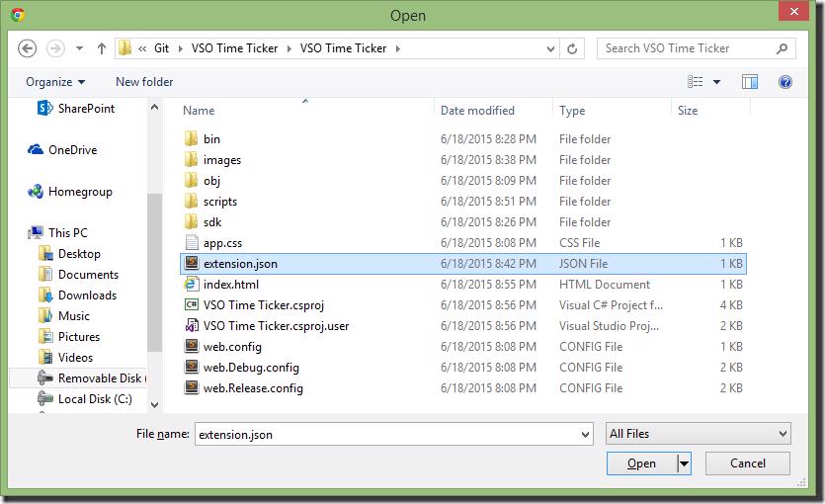Click the Documents folder icon

coord(45,274)
